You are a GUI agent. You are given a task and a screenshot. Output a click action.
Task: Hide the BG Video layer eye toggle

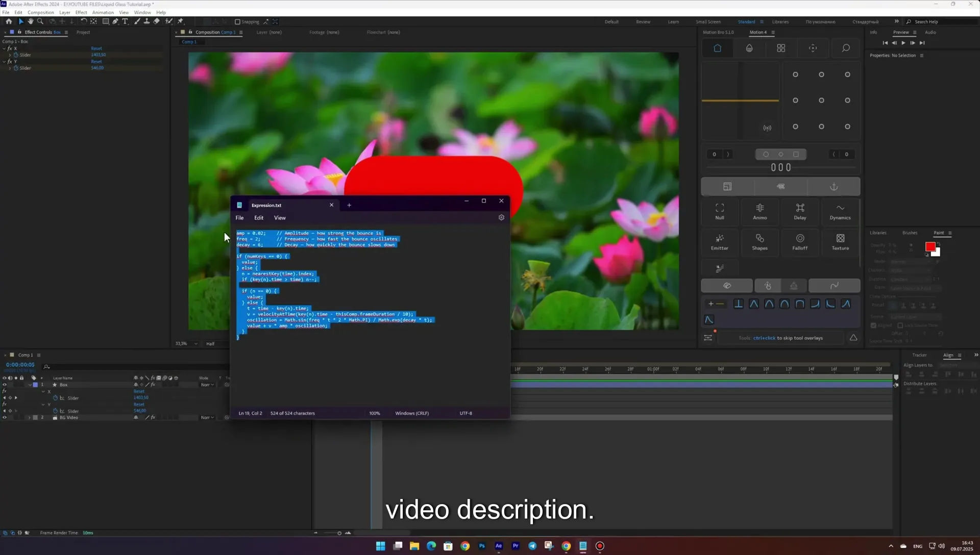pos(5,417)
